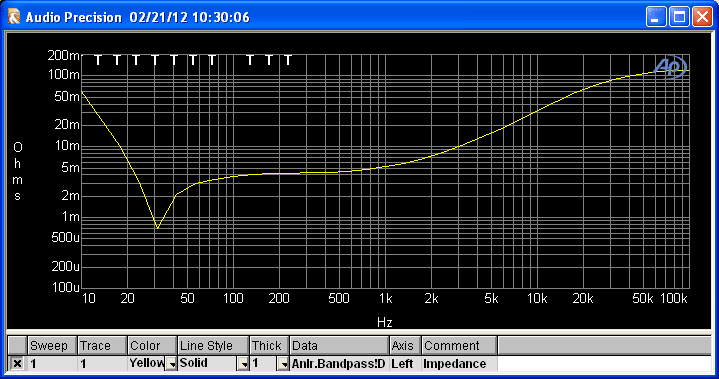Click the Sweep column header
Image resolution: width=719 pixels, height=379 pixels.
coord(52,346)
